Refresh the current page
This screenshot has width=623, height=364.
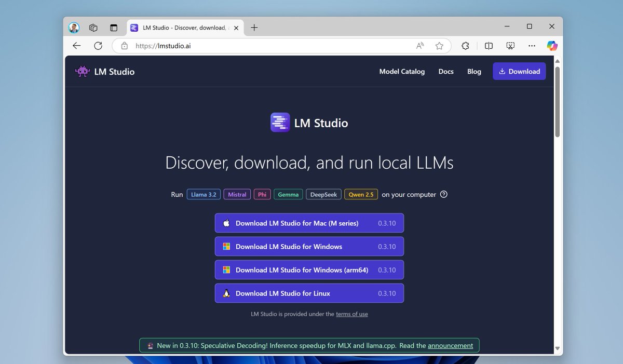[98, 46]
